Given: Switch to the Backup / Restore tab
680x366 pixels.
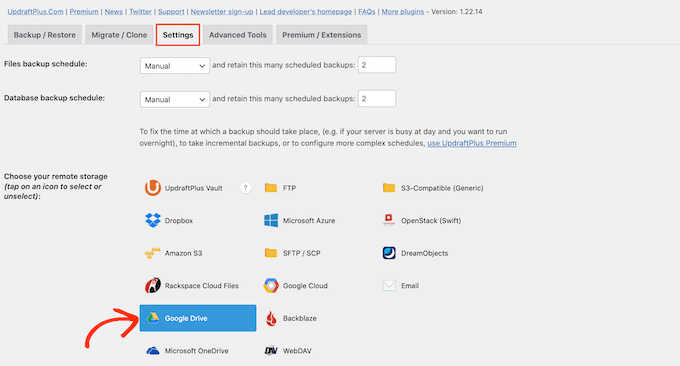Looking at the screenshot, I should 45,35.
